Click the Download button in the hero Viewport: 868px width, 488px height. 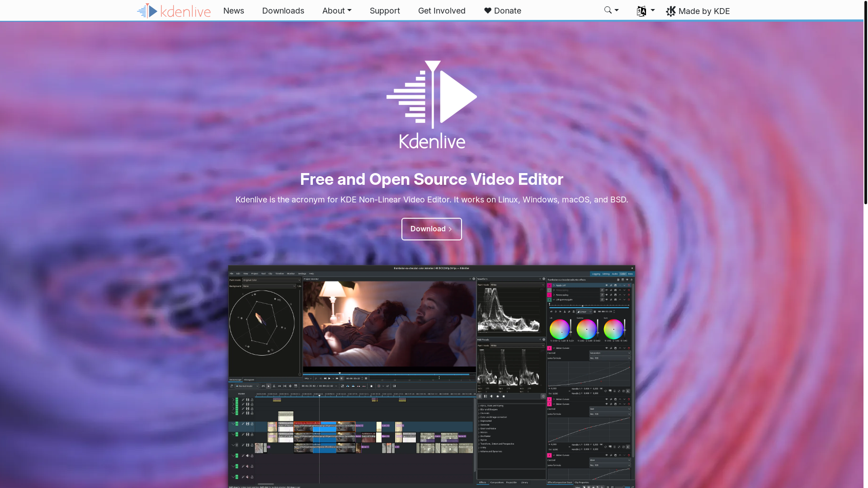coord(432,229)
